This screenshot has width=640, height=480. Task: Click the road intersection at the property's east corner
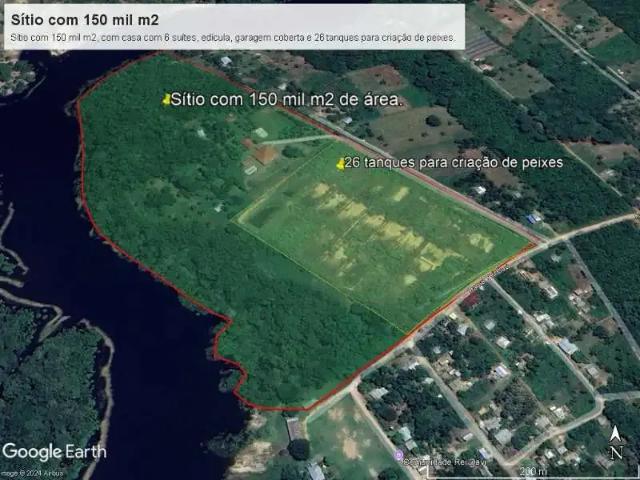click(537, 243)
